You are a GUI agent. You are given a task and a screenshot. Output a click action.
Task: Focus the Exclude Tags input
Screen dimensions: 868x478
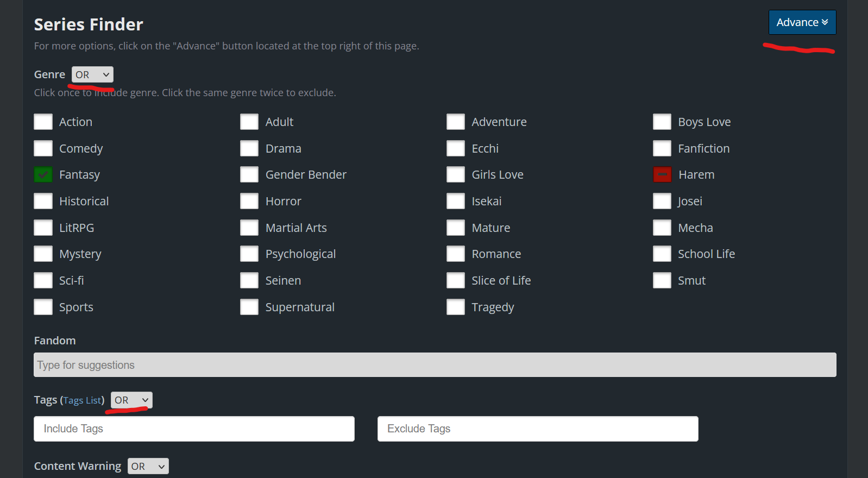(x=538, y=429)
